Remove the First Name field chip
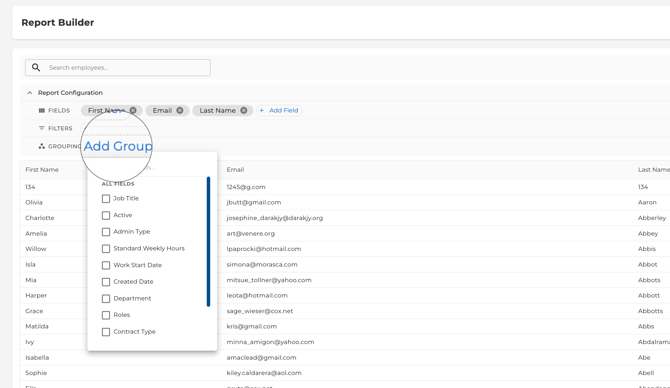 point(133,110)
